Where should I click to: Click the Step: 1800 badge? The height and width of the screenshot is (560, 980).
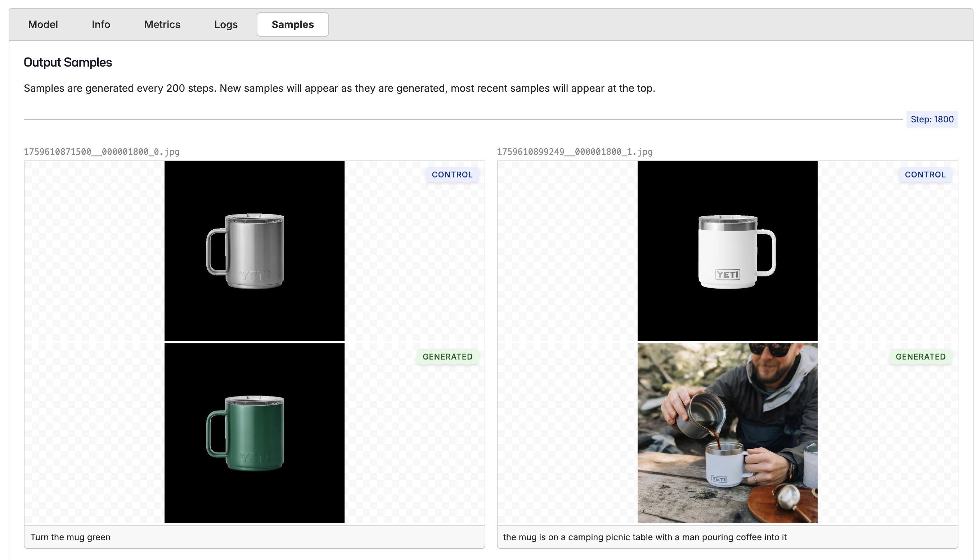click(x=931, y=119)
